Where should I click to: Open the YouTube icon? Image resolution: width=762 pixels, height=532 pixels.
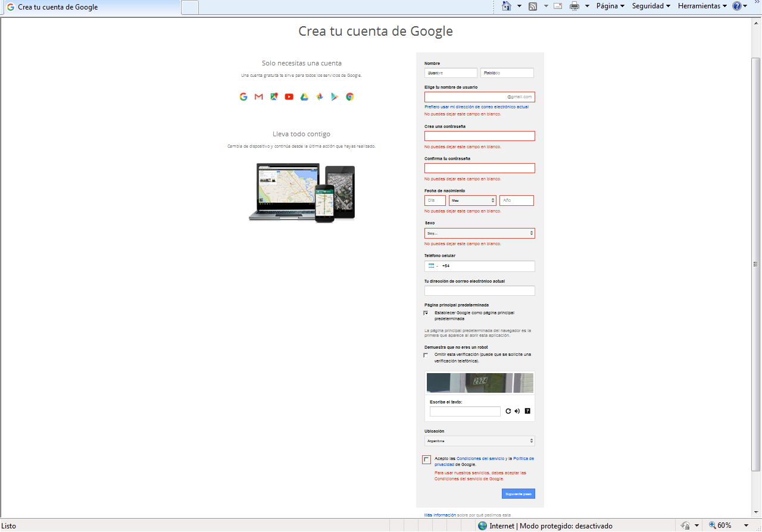coord(289,96)
